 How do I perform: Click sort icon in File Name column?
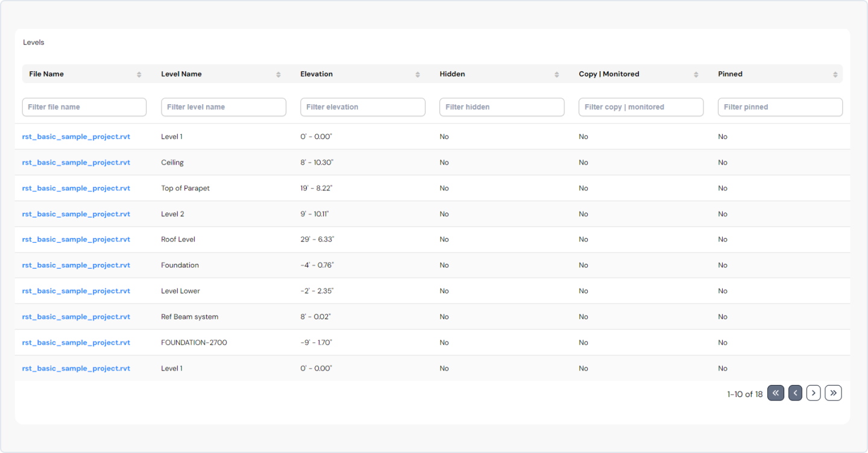139,74
